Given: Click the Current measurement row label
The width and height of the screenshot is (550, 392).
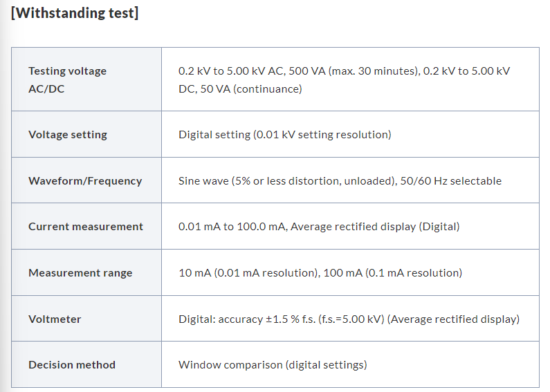Looking at the screenshot, I should tap(86, 227).
